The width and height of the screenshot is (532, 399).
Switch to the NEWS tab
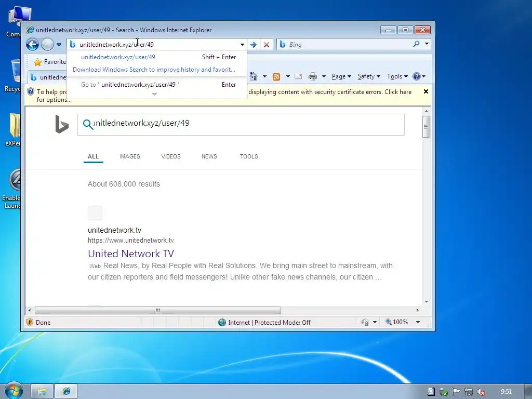pos(209,156)
